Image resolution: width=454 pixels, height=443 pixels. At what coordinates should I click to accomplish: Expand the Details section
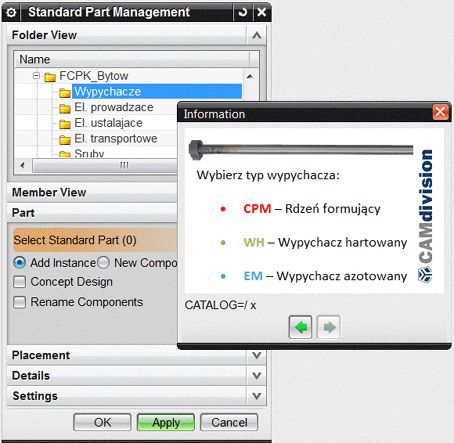(256, 376)
